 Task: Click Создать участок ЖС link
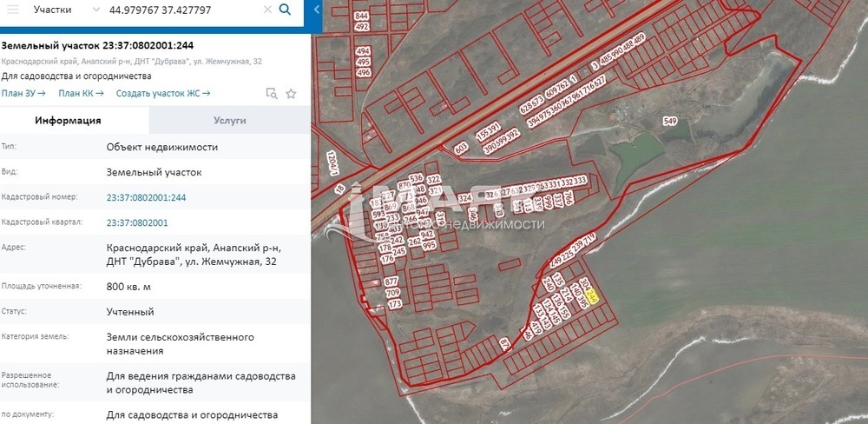point(163,93)
